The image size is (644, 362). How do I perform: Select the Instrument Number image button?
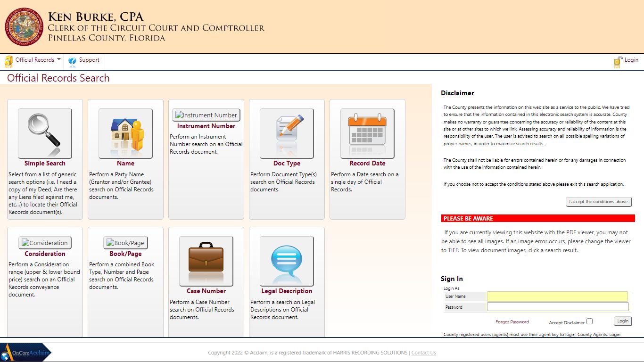pos(206,115)
